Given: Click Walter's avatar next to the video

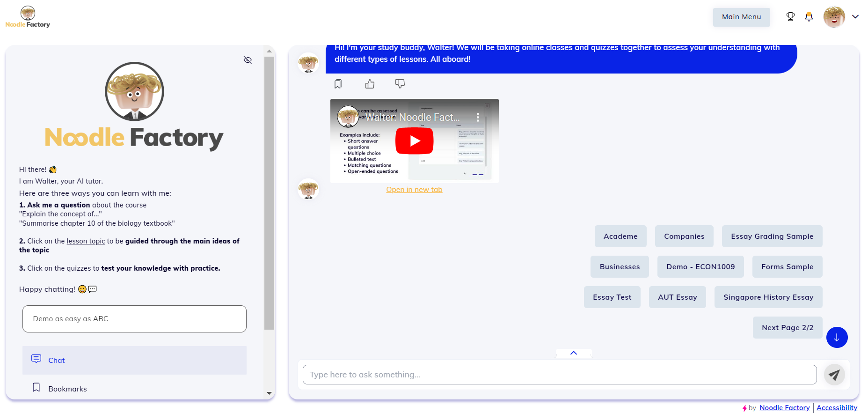Looking at the screenshot, I should point(308,189).
